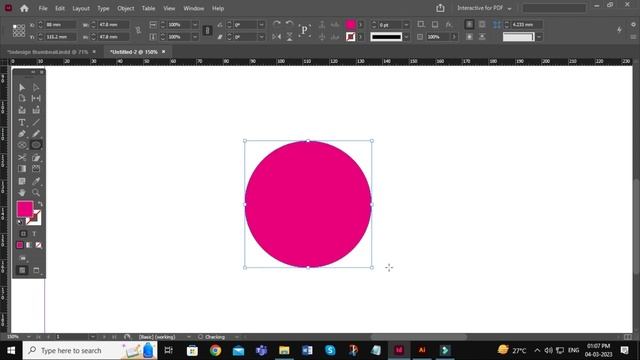Open the stroke style dropdown
The image size is (640, 360).
pyautogui.click(x=406, y=37)
